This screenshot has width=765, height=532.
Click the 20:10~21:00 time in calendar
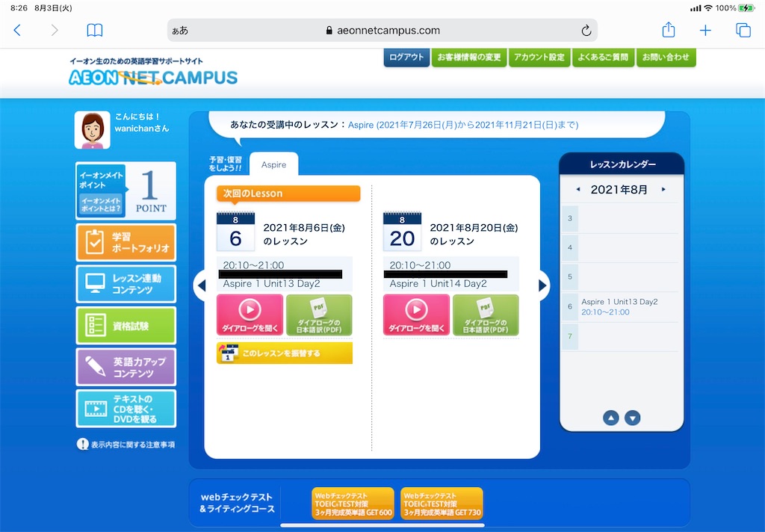pos(605,312)
